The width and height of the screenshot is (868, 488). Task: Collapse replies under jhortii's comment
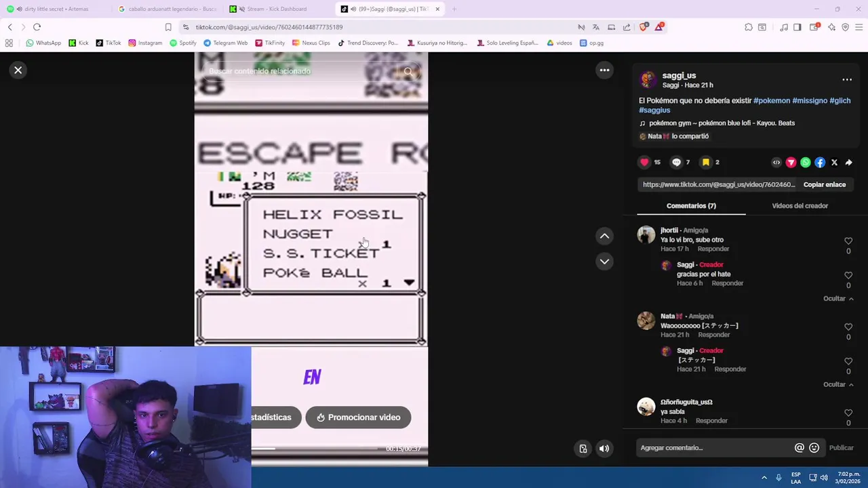click(x=838, y=299)
